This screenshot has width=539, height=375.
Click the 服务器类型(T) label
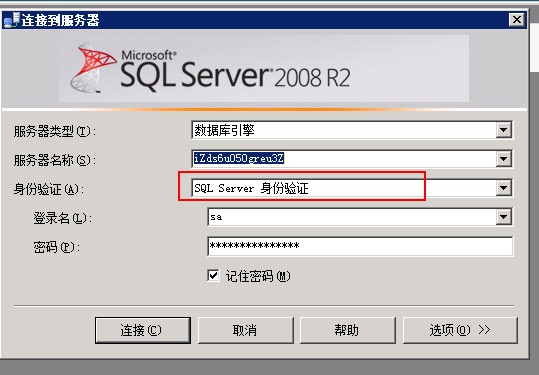coord(54,131)
